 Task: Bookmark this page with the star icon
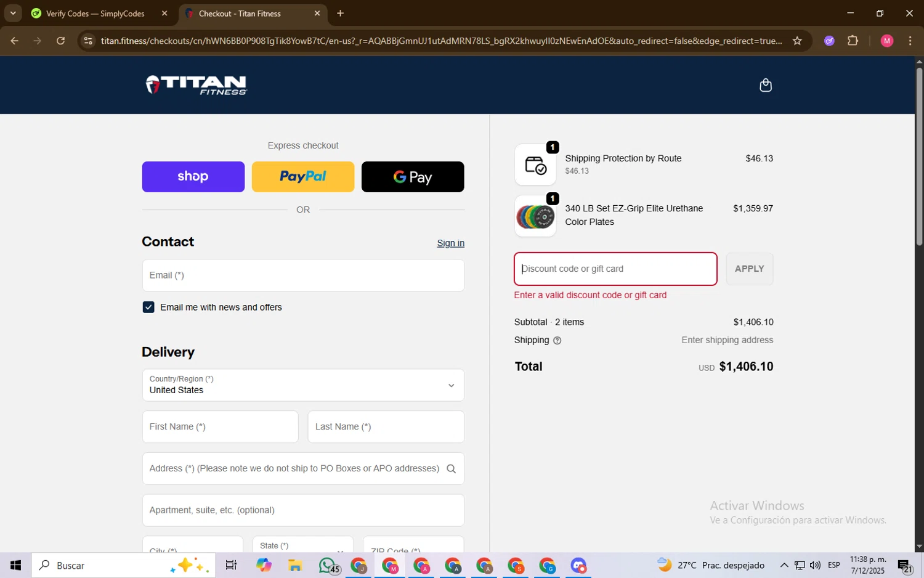coord(797,41)
